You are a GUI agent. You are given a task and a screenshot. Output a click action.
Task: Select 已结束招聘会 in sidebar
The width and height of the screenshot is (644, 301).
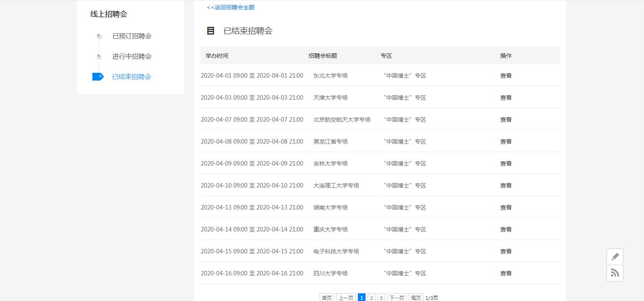[132, 76]
